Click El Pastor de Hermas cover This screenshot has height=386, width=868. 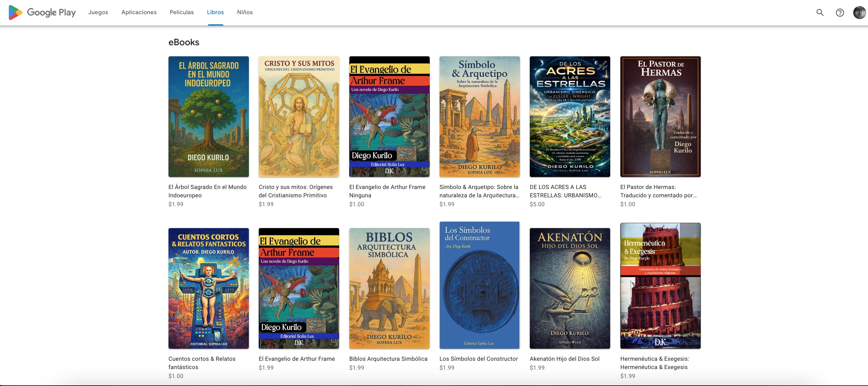[x=660, y=117]
